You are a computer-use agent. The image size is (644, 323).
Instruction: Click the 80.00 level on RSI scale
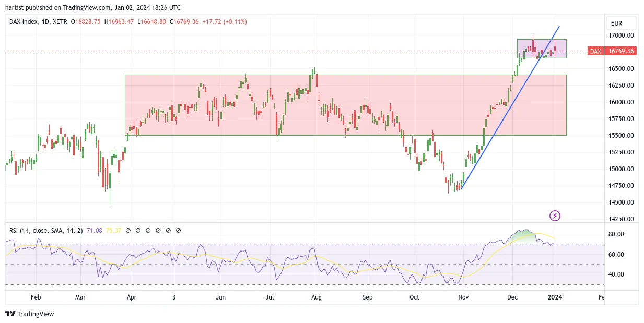coord(616,234)
